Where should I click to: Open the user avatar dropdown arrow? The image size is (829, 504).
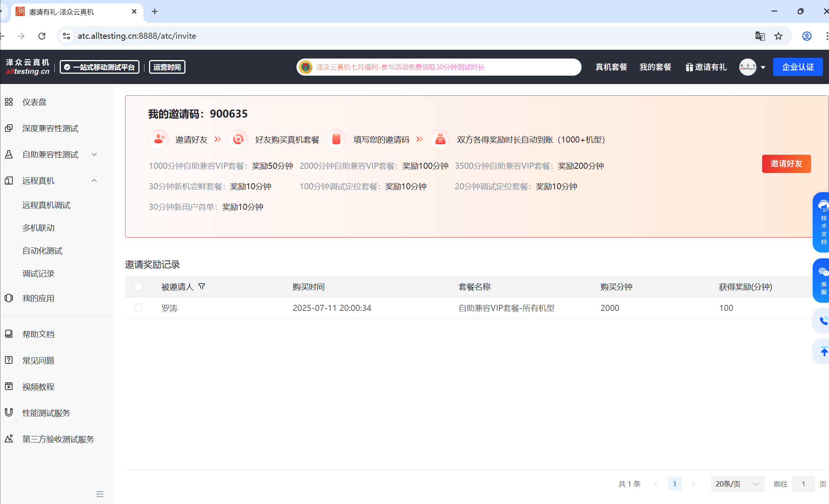pyautogui.click(x=763, y=68)
